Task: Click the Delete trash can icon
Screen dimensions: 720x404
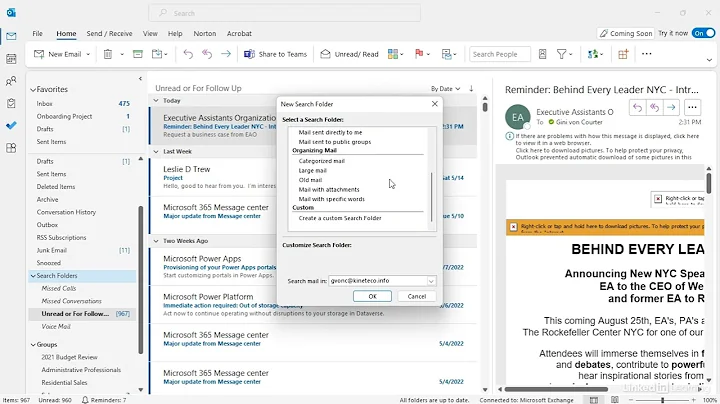Action: pos(107,54)
